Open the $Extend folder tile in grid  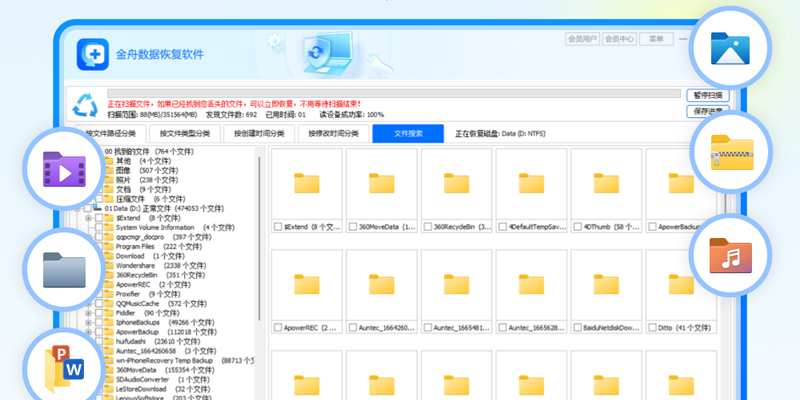point(307,190)
